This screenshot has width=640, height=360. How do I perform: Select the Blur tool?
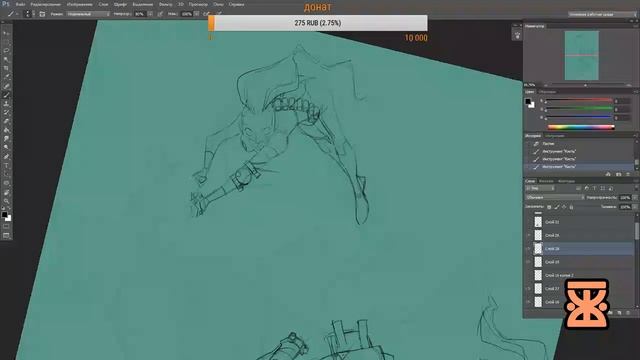[x=6, y=139]
